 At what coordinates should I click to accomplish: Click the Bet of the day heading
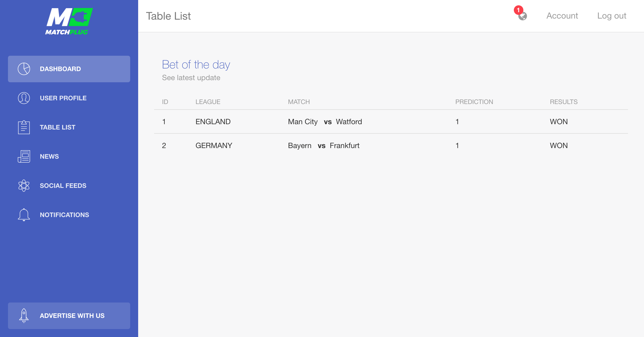196,65
